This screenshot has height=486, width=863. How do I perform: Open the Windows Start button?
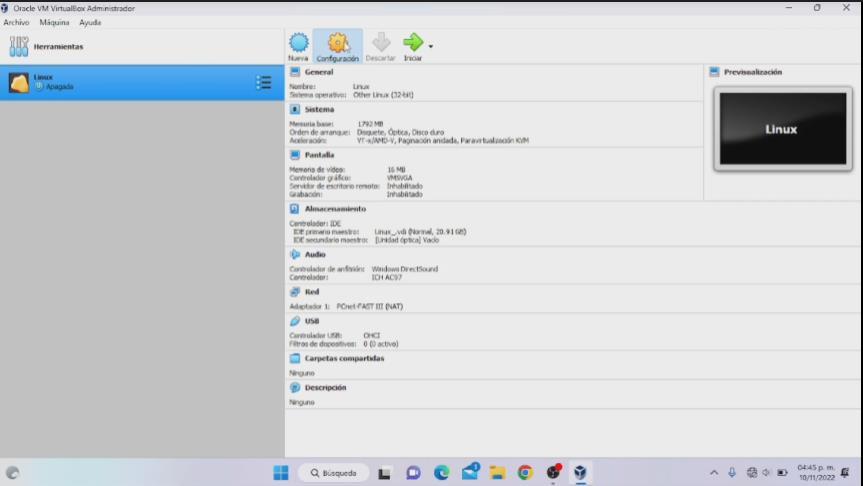281,473
